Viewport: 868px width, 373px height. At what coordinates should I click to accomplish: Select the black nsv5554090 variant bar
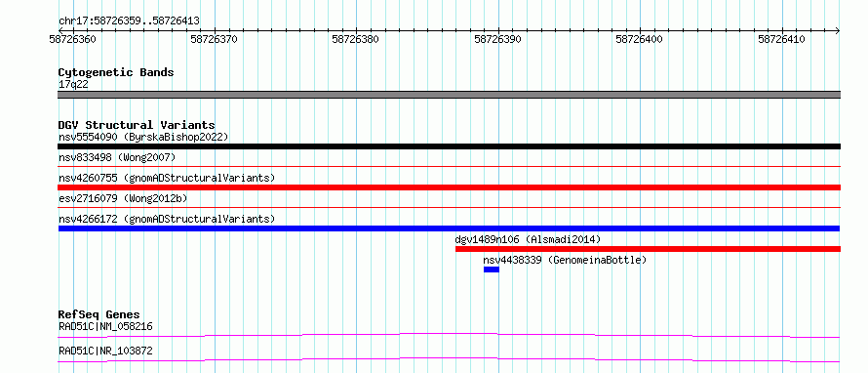click(x=449, y=146)
